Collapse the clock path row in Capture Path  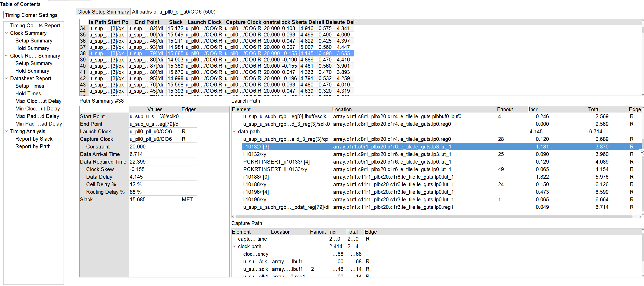tap(234, 246)
